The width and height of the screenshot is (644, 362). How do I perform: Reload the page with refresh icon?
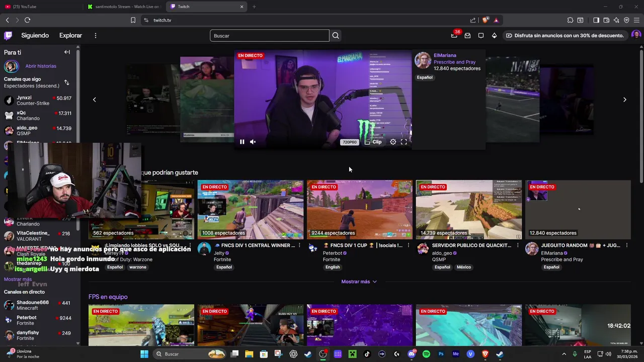pos(27,20)
